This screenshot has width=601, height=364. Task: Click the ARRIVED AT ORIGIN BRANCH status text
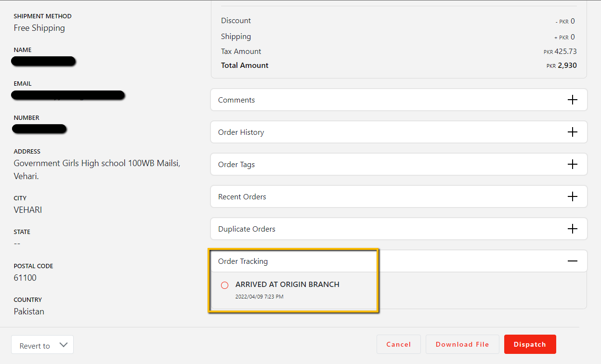[287, 285]
